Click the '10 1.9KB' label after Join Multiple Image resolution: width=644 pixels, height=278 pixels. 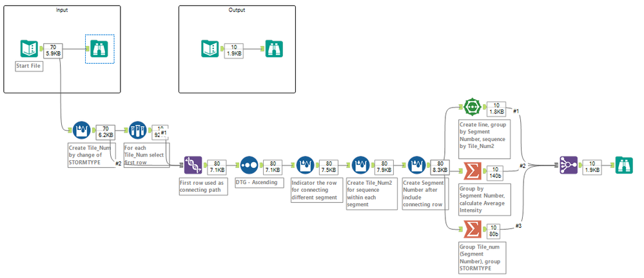[592, 167]
